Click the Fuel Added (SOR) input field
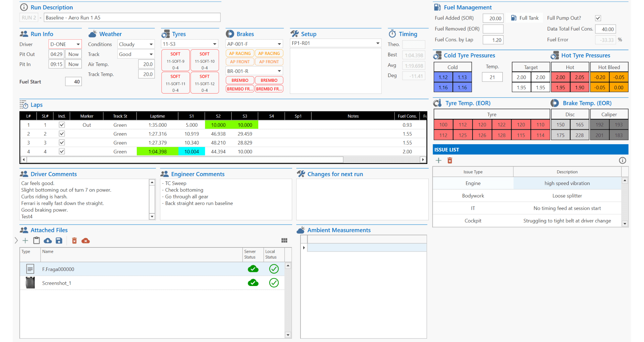This screenshot has width=644, height=342. pyautogui.click(x=493, y=18)
